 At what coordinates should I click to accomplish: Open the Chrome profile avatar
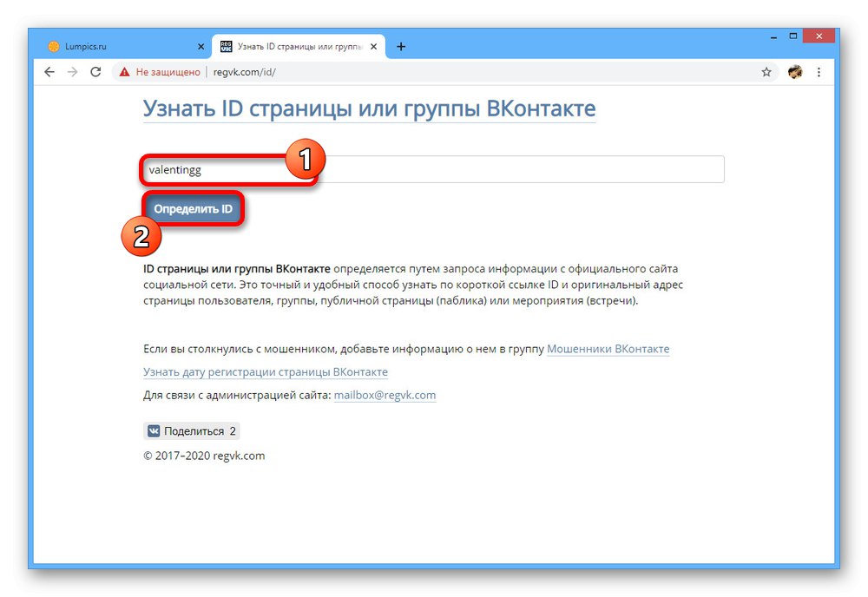pyautogui.click(x=795, y=72)
